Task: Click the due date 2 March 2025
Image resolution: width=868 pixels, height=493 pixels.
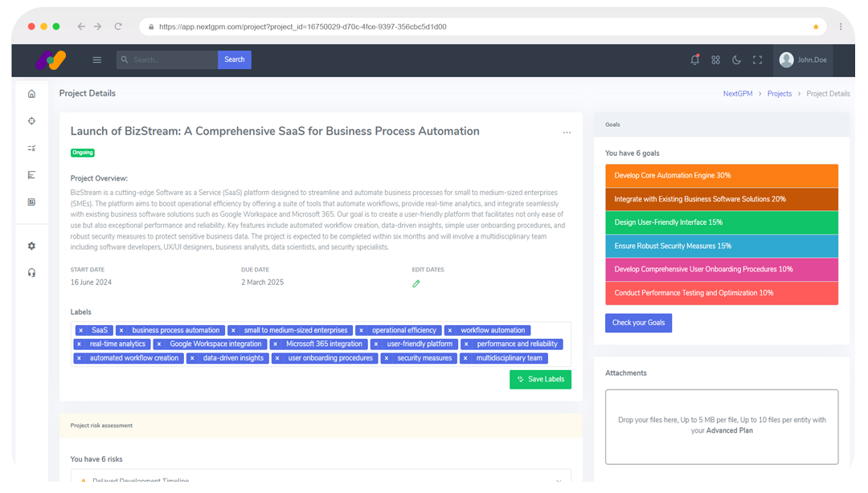Action: coord(262,283)
